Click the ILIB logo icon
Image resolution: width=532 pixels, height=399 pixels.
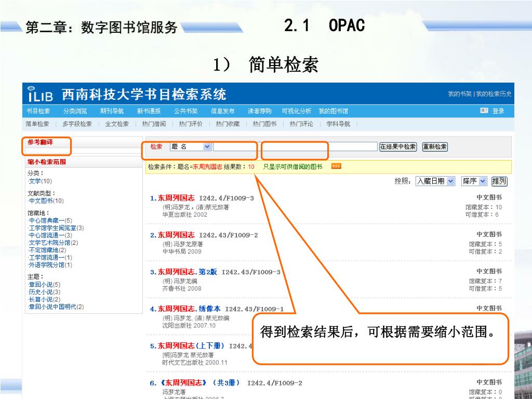pyautogui.click(x=41, y=94)
